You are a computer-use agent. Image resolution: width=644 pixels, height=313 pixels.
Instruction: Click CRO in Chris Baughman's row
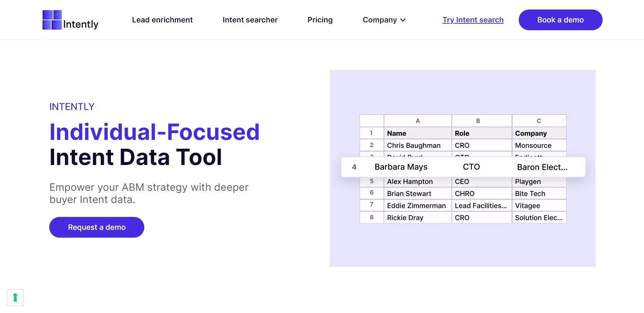click(482, 145)
